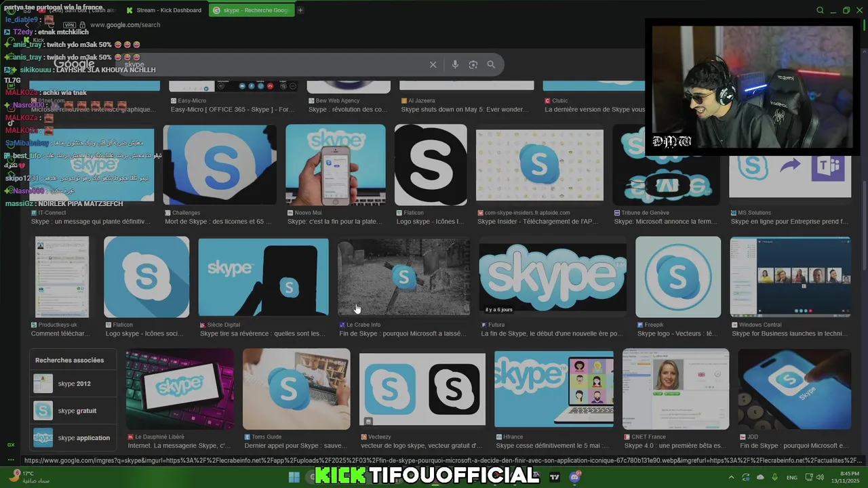Open related search skype 2012
Screen dimensions: 868x488
point(73,384)
